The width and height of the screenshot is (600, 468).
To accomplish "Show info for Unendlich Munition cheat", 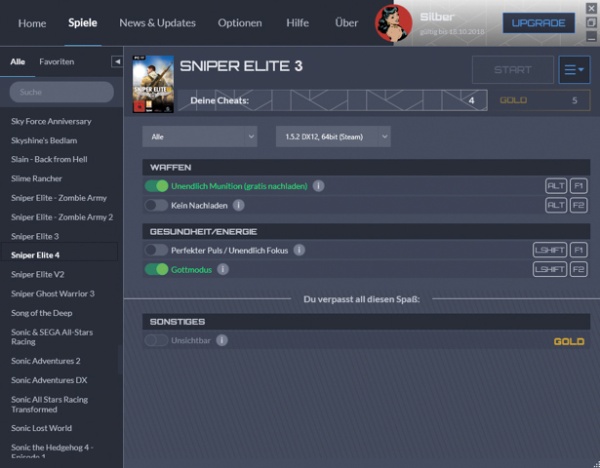I will point(318,186).
